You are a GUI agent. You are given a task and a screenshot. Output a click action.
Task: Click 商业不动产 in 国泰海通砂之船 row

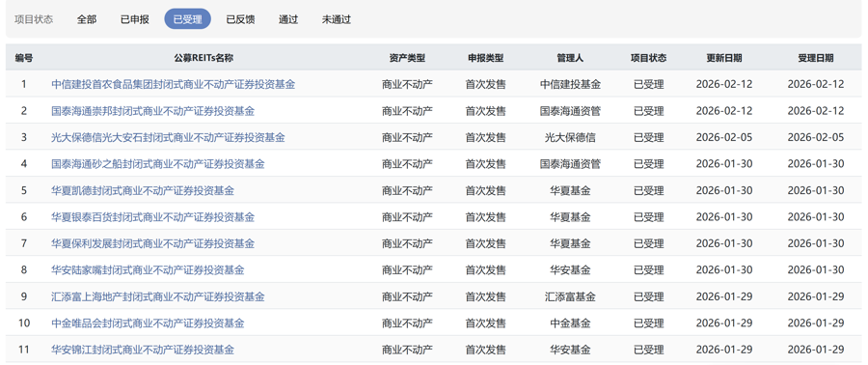tap(407, 164)
